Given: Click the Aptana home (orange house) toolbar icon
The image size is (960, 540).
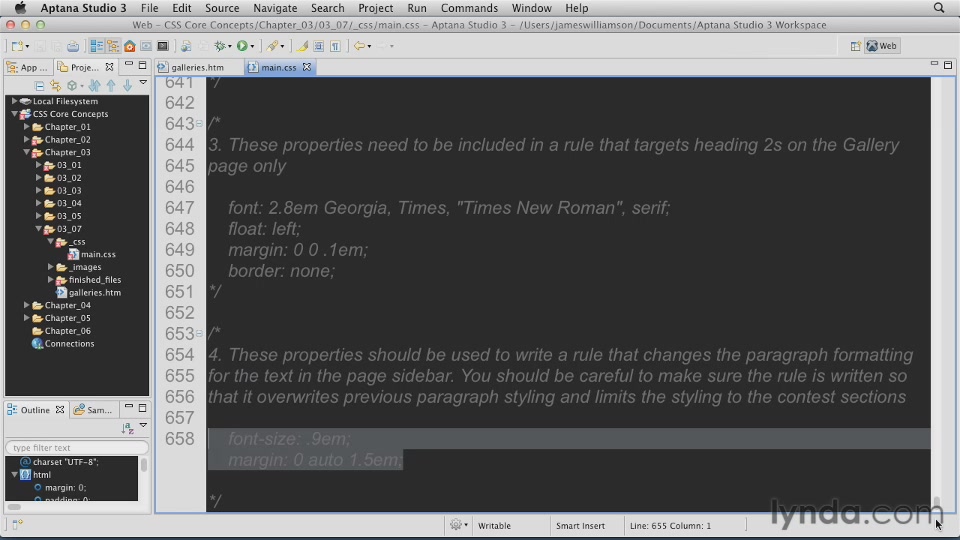Looking at the screenshot, I should pyautogui.click(x=130, y=46).
